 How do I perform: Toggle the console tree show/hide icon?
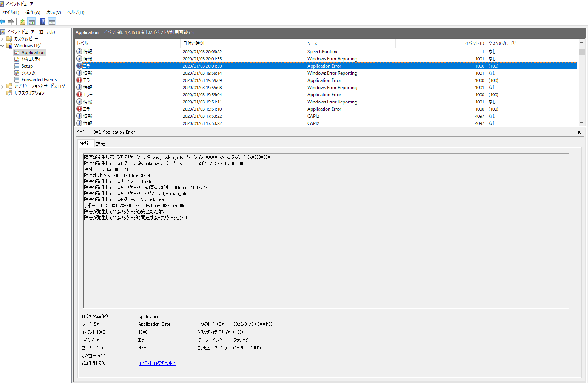point(32,22)
